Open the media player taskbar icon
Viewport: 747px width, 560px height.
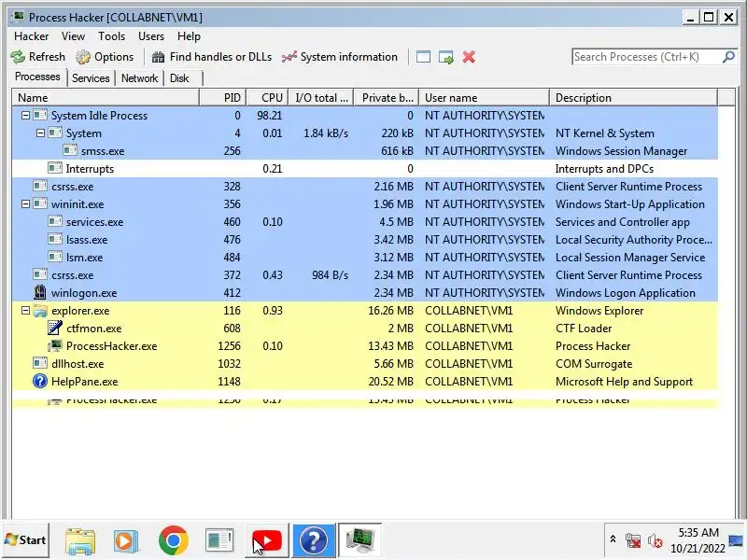[126, 541]
